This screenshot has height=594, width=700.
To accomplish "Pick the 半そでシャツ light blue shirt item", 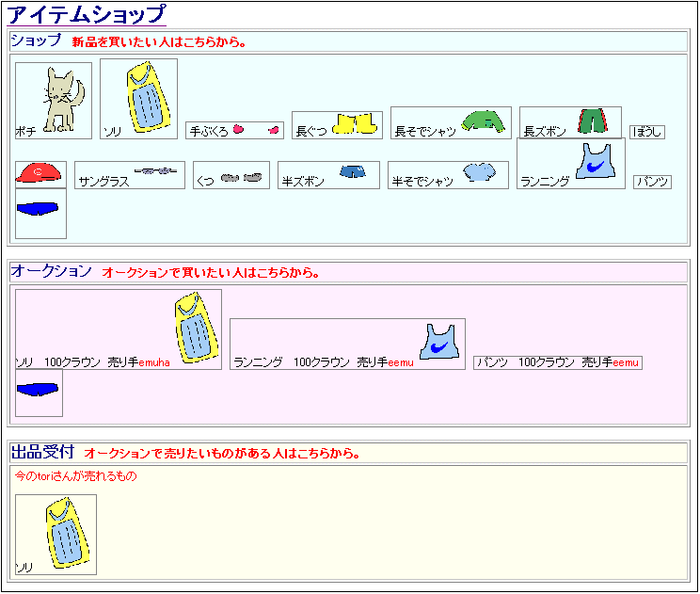I will click(448, 175).
